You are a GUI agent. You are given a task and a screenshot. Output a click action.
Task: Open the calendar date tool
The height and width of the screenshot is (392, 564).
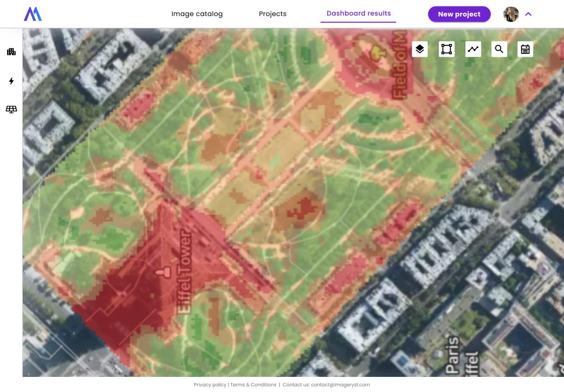pos(525,49)
